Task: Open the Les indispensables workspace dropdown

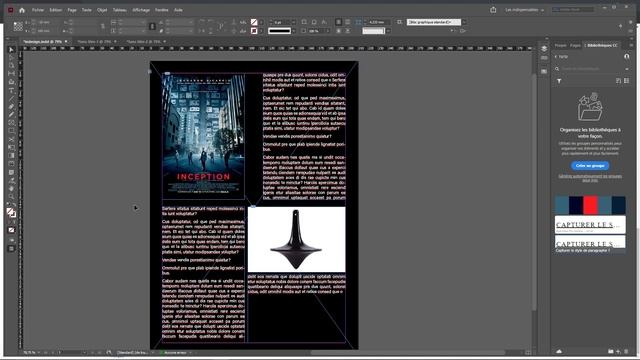Action: pyautogui.click(x=524, y=10)
